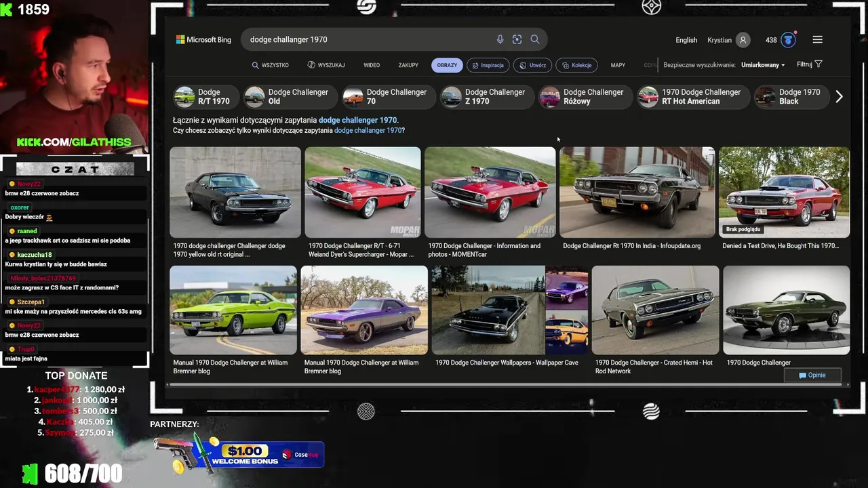868x488 pixels.
Task: Open Opinie feedback button
Action: point(812,375)
